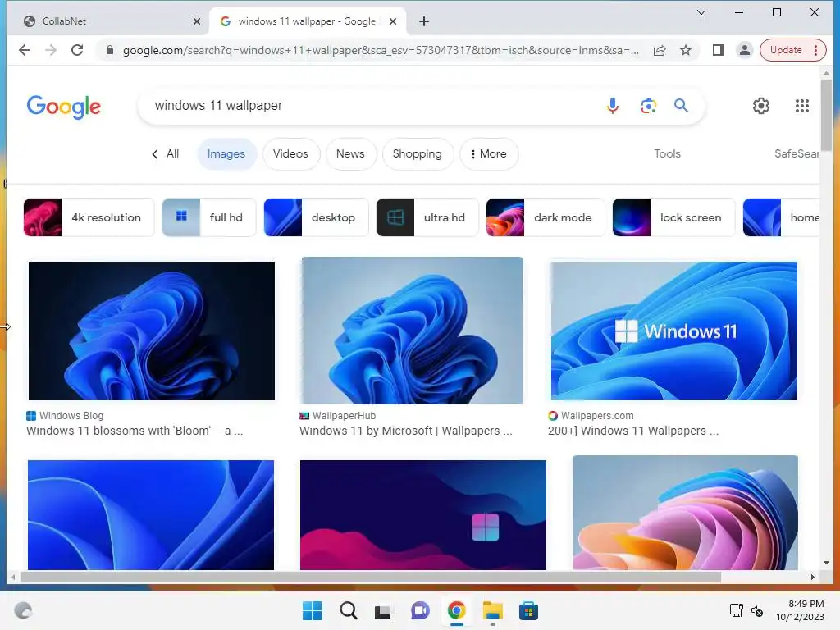The width and height of the screenshot is (840, 630).
Task: Open Chrome profile avatar menu
Action: pos(745,50)
